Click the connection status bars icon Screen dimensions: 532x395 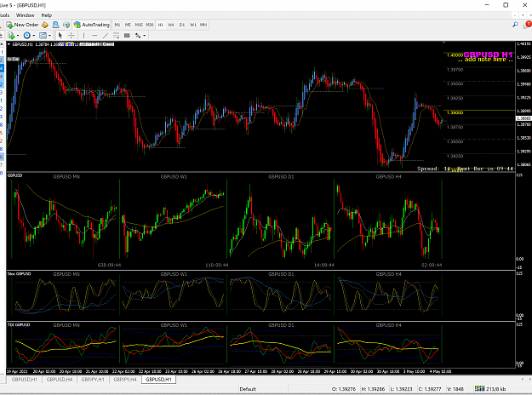[480, 389]
